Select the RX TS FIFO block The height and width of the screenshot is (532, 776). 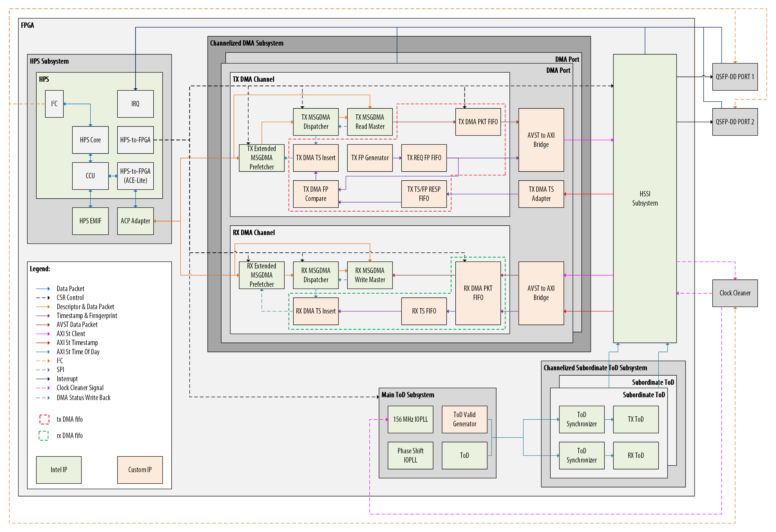coord(424,311)
